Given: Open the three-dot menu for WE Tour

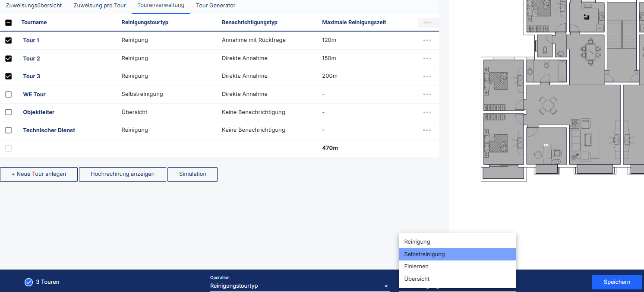Looking at the screenshot, I should 427,95.
